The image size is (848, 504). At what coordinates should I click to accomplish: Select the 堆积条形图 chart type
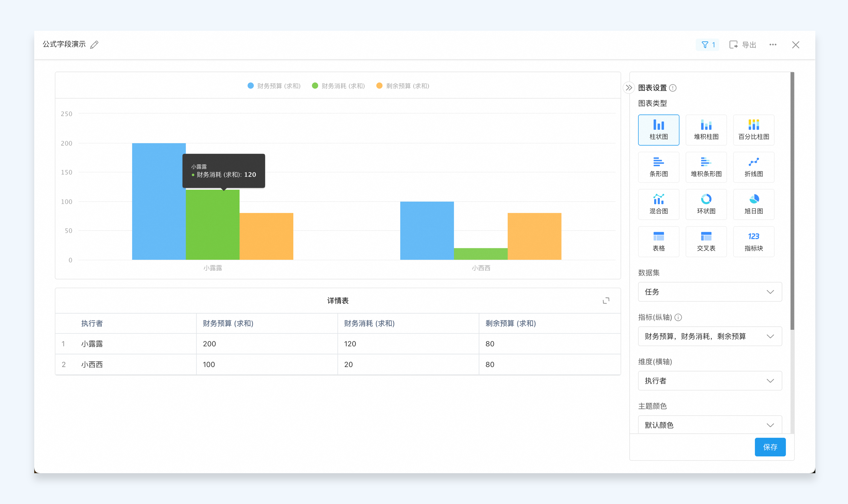[x=706, y=167]
